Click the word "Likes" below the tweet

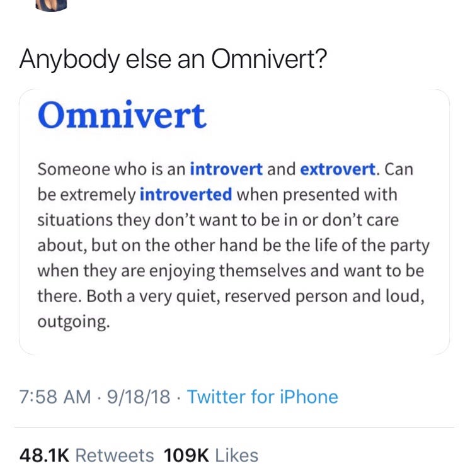[236, 455]
